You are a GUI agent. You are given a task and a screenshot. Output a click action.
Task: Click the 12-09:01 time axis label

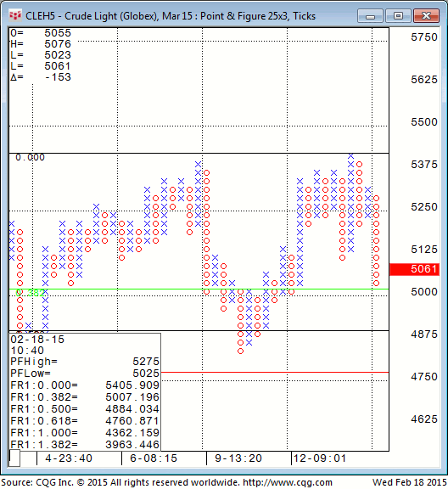[320, 458]
